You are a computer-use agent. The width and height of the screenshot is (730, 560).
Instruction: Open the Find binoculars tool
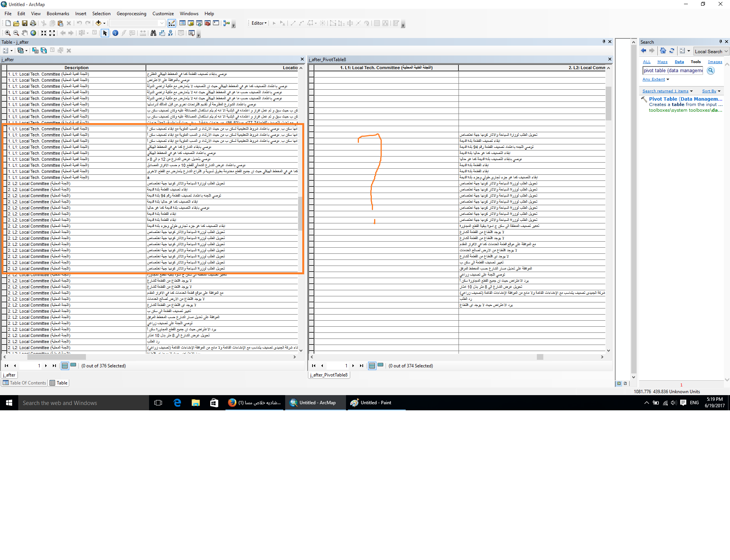153,33
